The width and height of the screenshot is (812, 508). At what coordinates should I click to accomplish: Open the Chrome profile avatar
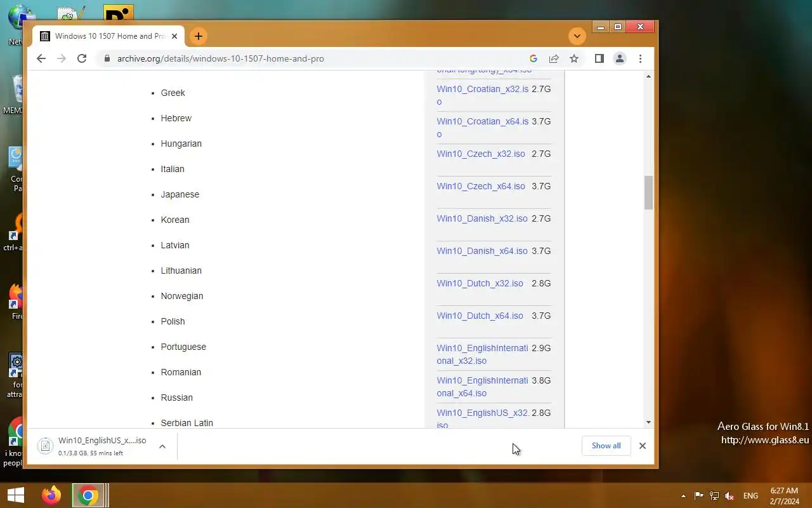point(620,58)
